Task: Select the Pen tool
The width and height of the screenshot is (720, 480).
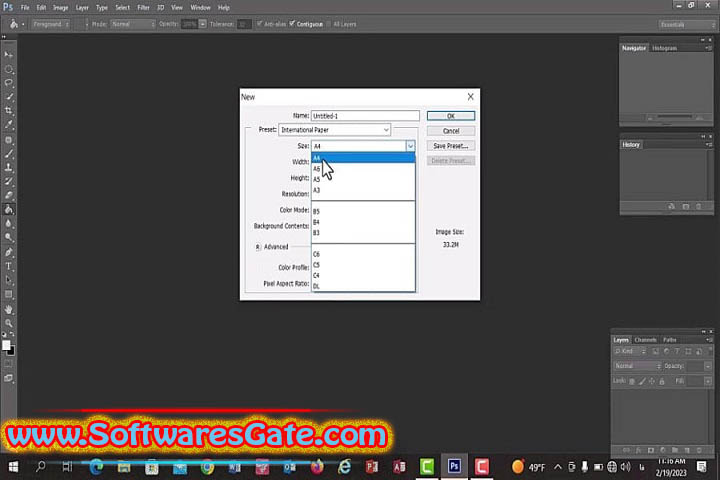Action: click(8, 252)
